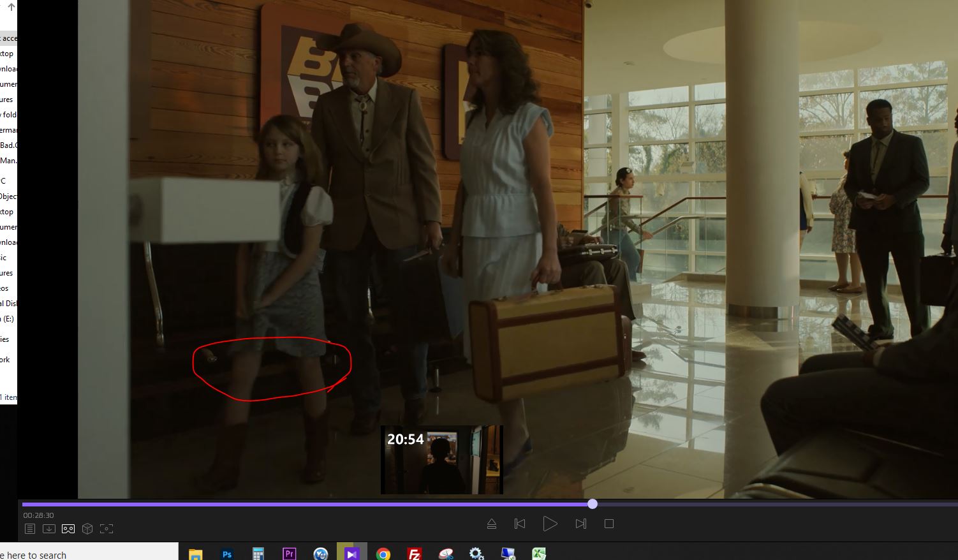
Task: Open Photoshop from the taskbar
Action: click(x=226, y=554)
